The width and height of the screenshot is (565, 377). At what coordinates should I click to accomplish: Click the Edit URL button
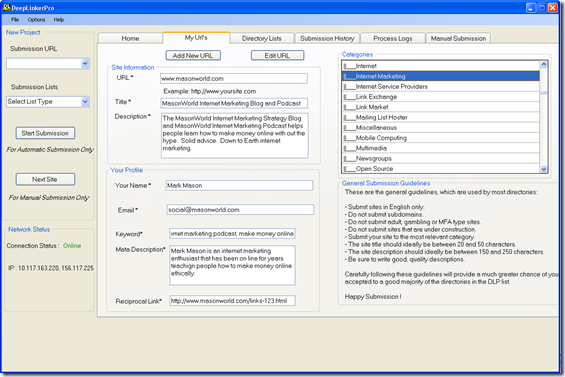[277, 56]
